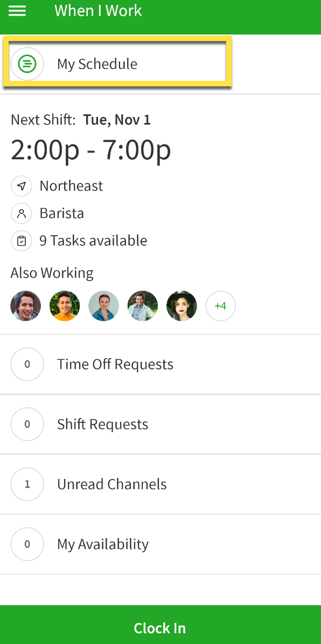Select the When I Work title

[x=97, y=10]
